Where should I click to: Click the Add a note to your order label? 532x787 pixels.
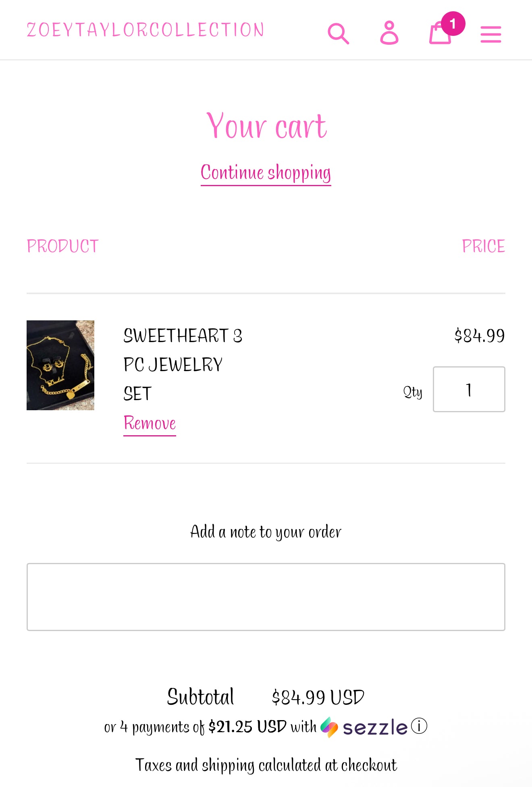point(266,532)
